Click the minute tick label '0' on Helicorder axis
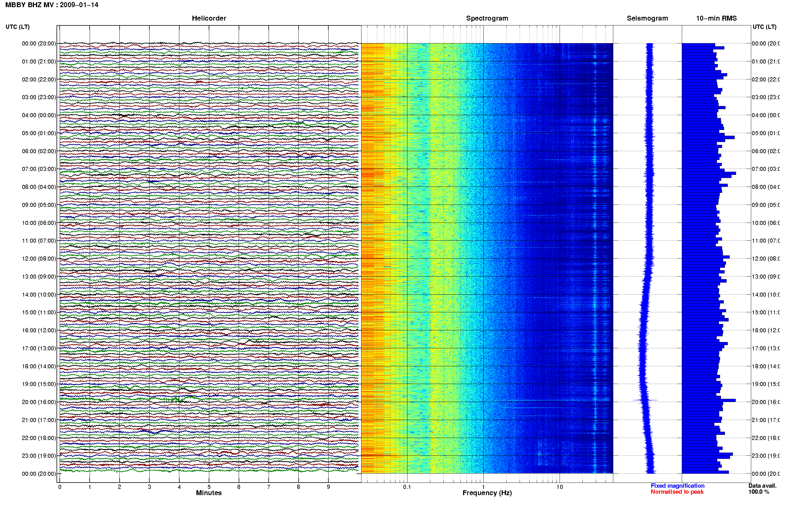The width and height of the screenshot is (812, 508). tap(60, 487)
